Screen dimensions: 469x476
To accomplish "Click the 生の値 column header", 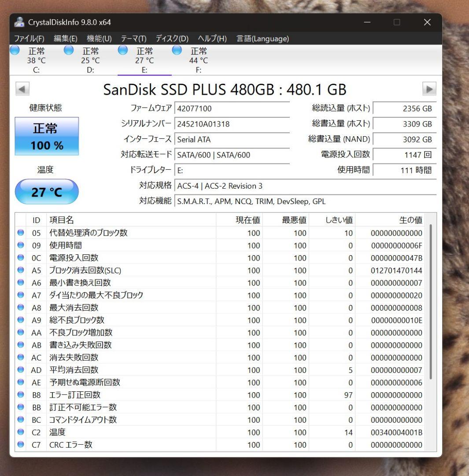I will tap(390, 220).
